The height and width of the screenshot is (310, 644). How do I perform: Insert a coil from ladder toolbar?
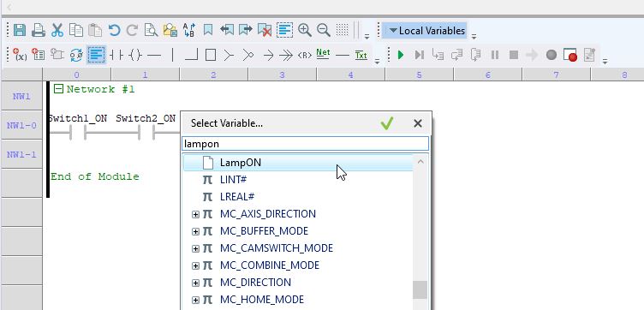tap(135, 55)
